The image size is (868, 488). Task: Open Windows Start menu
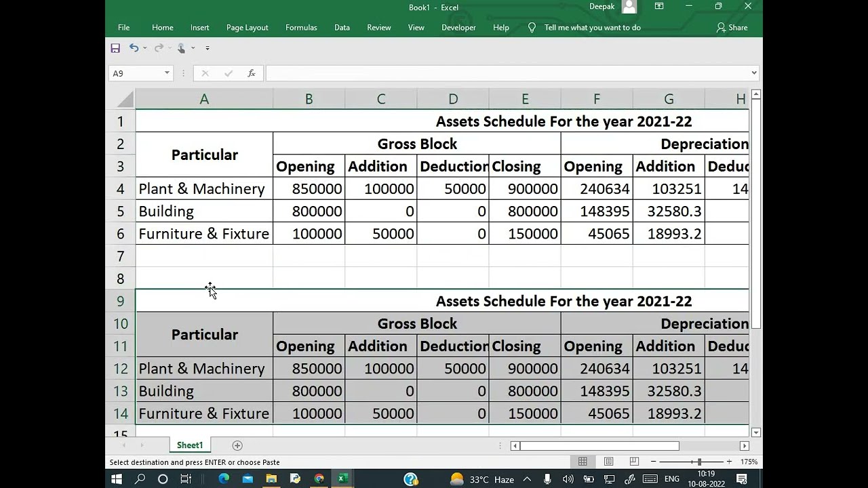click(116, 479)
